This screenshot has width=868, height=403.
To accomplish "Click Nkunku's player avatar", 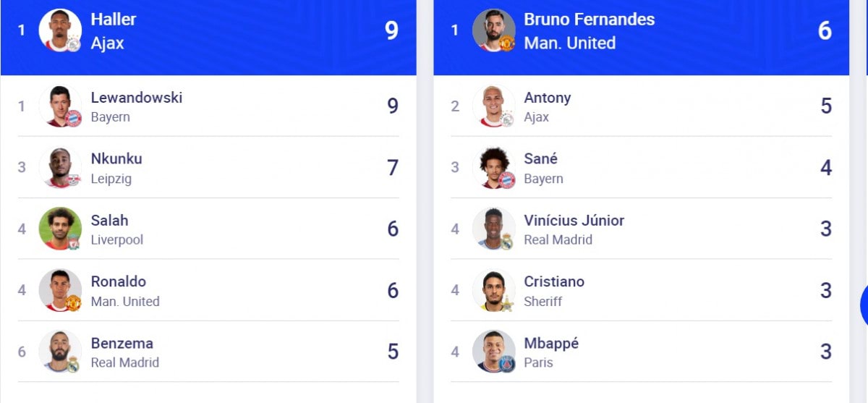I will tap(60, 167).
